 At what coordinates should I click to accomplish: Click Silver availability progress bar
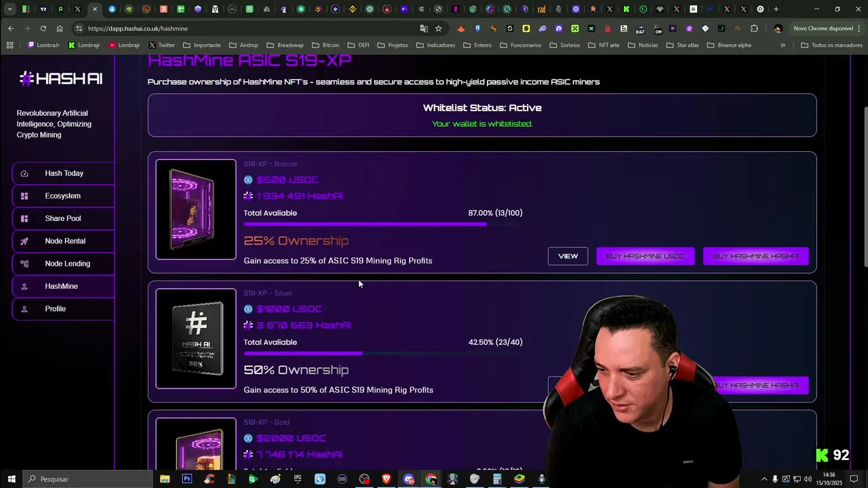pos(382,353)
